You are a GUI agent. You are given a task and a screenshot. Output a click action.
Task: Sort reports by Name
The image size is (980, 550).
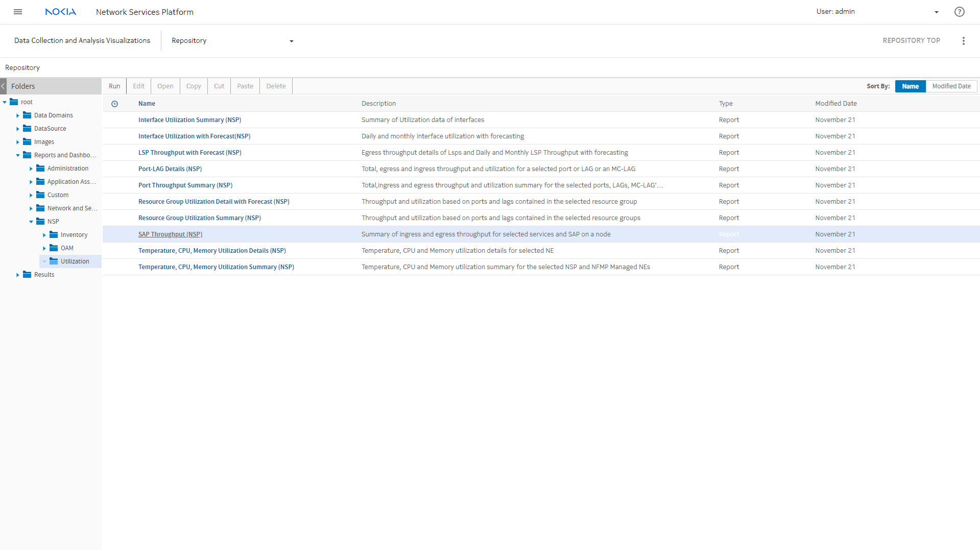click(x=910, y=86)
